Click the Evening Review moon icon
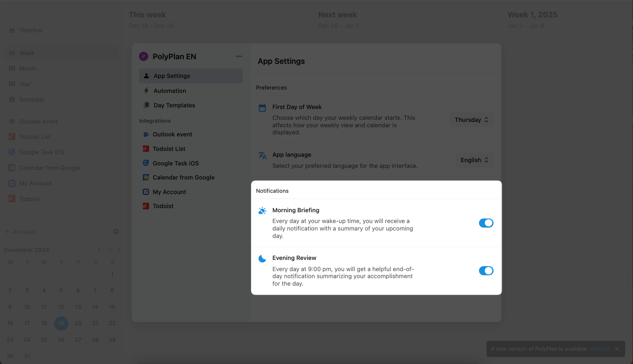The width and height of the screenshot is (633, 364). [262, 259]
